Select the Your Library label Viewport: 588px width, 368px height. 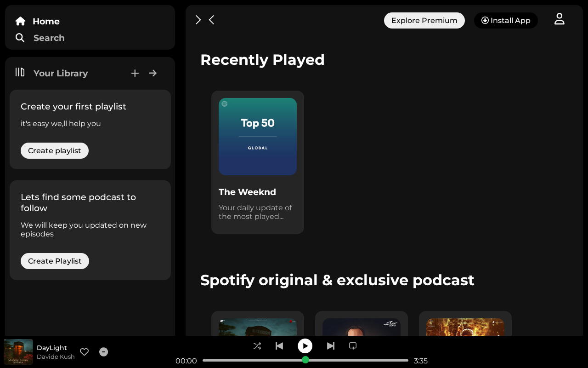point(61,73)
